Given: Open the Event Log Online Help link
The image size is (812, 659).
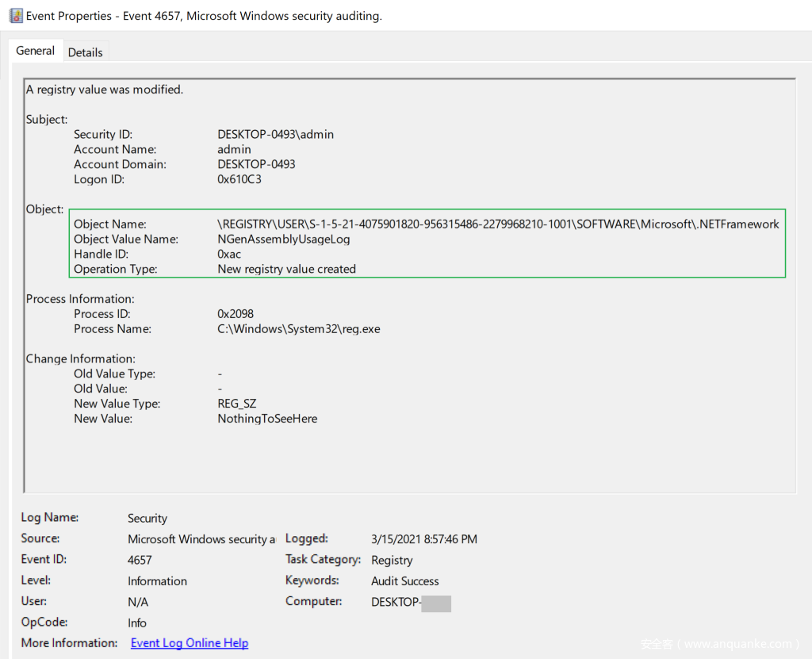Looking at the screenshot, I should (189, 643).
